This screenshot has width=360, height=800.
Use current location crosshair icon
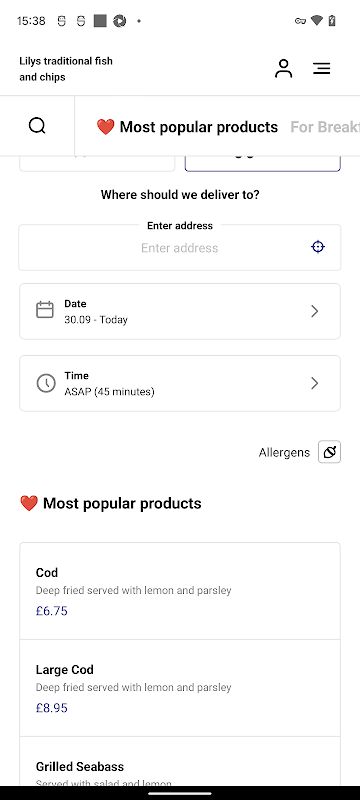(x=318, y=247)
